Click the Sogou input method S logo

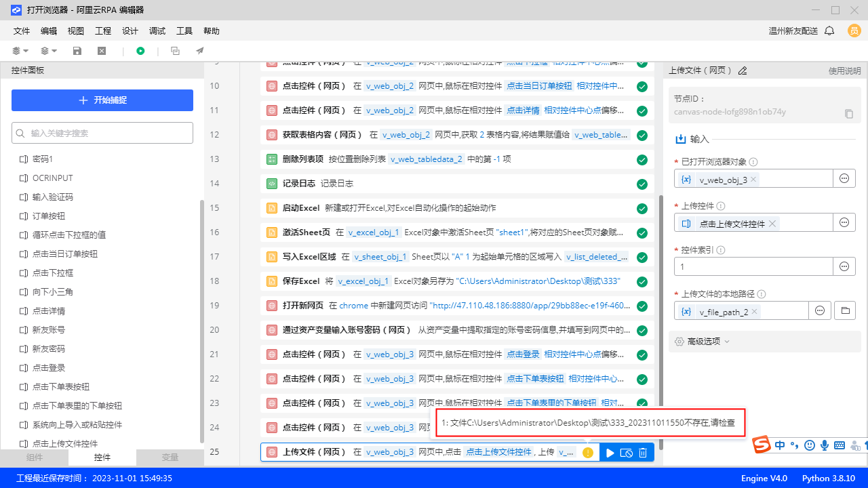pyautogui.click(x=762, y=445)
